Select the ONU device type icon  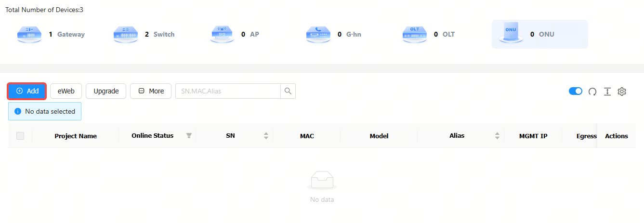pos(511,33)
